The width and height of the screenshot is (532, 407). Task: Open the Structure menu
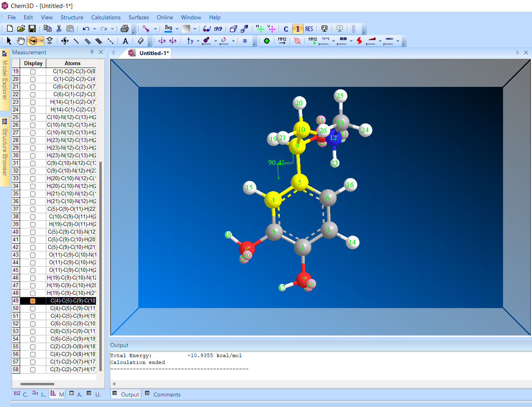tap(72, 17)
